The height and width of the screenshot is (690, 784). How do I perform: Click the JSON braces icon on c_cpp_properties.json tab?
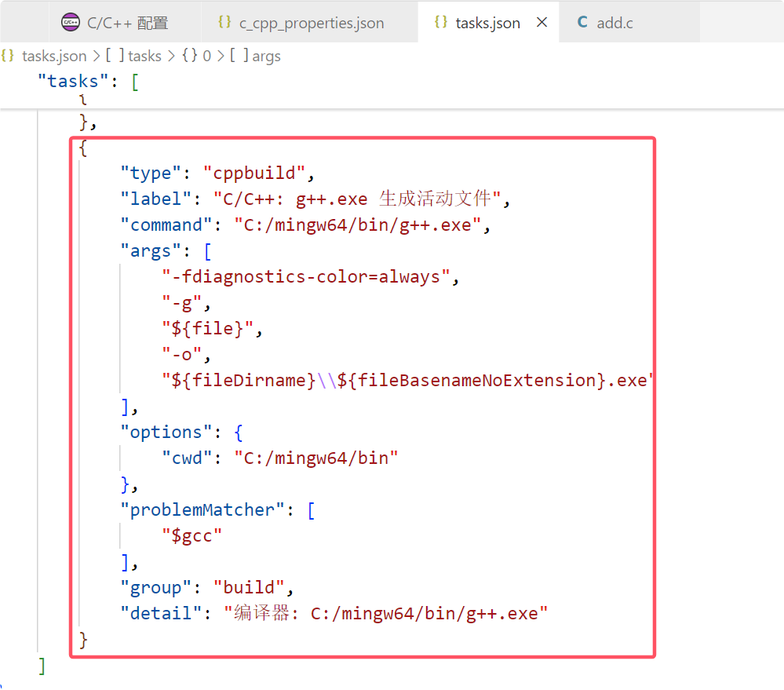[x=224, y=22]
